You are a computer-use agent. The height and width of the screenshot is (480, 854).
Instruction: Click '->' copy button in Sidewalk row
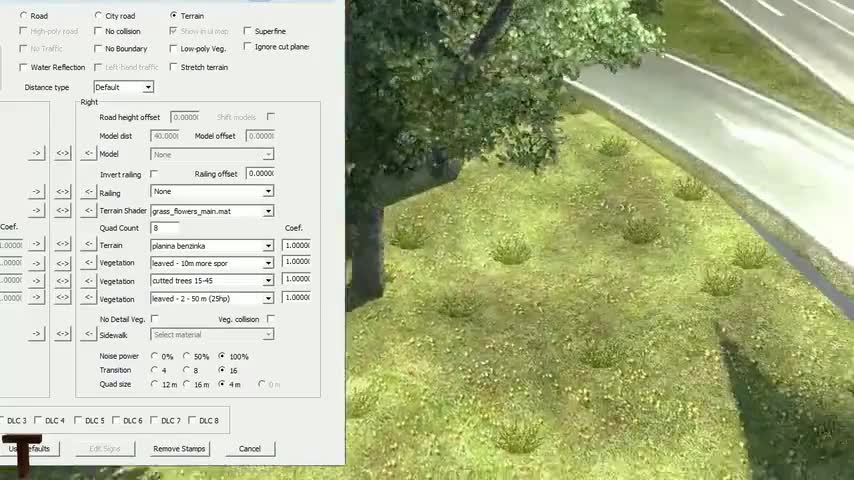pos(36,333)
